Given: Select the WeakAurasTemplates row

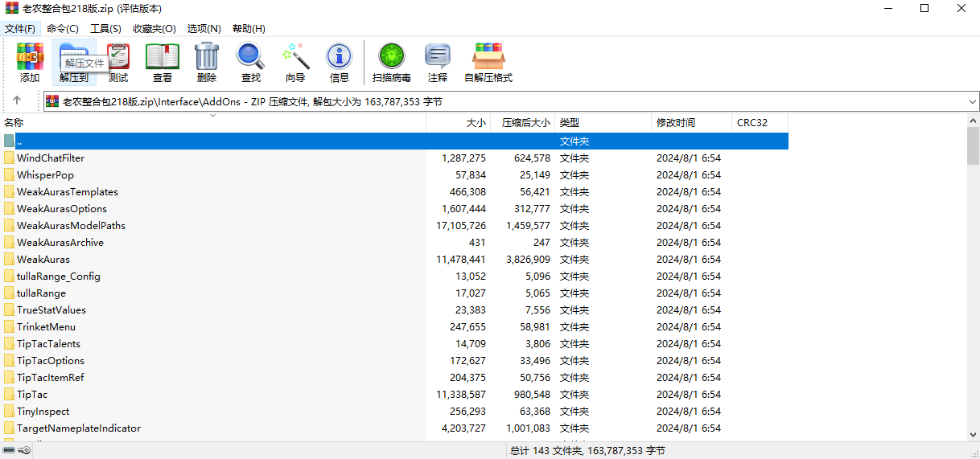Looking at the screenshot, I should [x=394, y=192].
